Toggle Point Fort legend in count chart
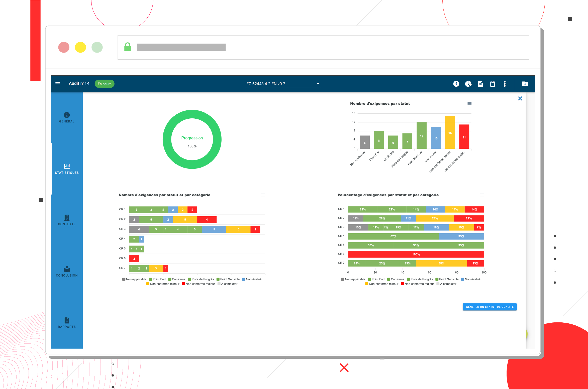Image resolution: width=588 pixels, height=389 pixels. (157, 279)
